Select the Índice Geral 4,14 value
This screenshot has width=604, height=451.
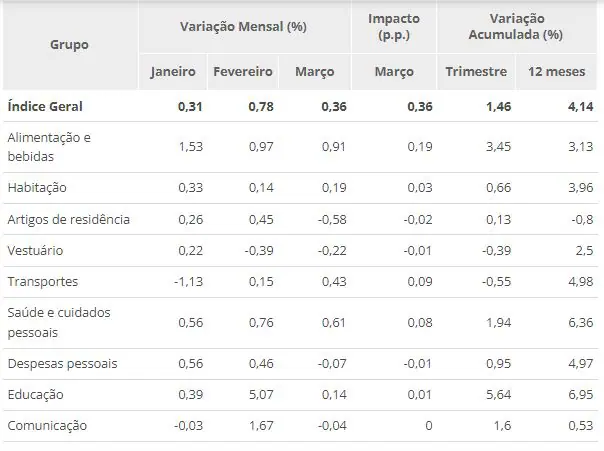581,107
